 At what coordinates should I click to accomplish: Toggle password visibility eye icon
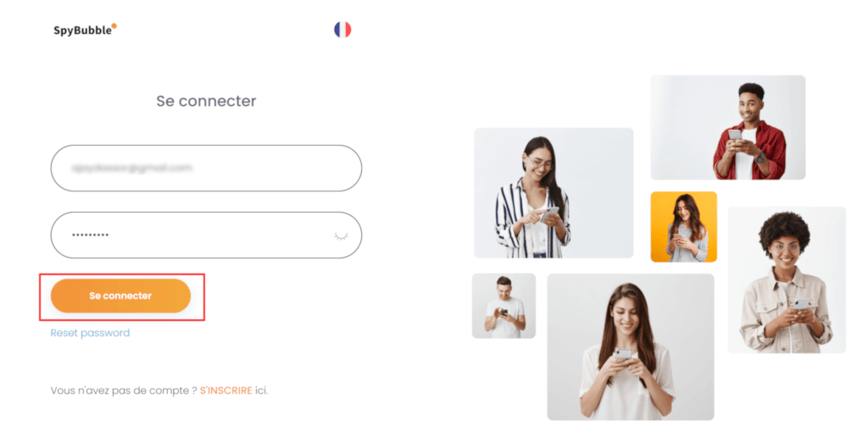point(341,236)
